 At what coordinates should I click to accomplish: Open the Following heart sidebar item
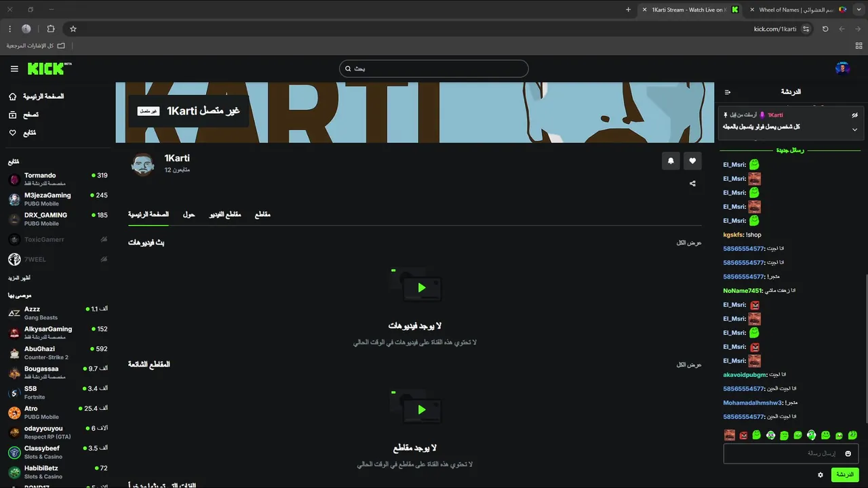pyautogui.click(x=22, y=133)
